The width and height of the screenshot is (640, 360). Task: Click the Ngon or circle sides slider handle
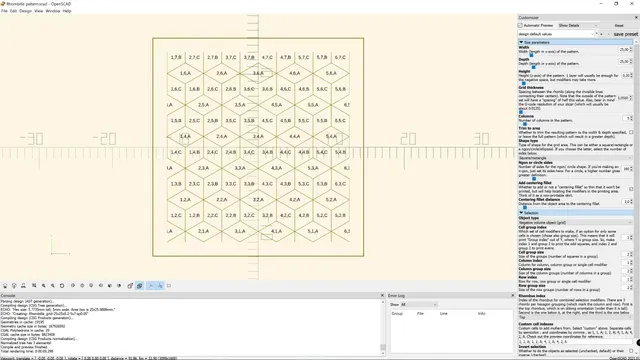[534, 179]
